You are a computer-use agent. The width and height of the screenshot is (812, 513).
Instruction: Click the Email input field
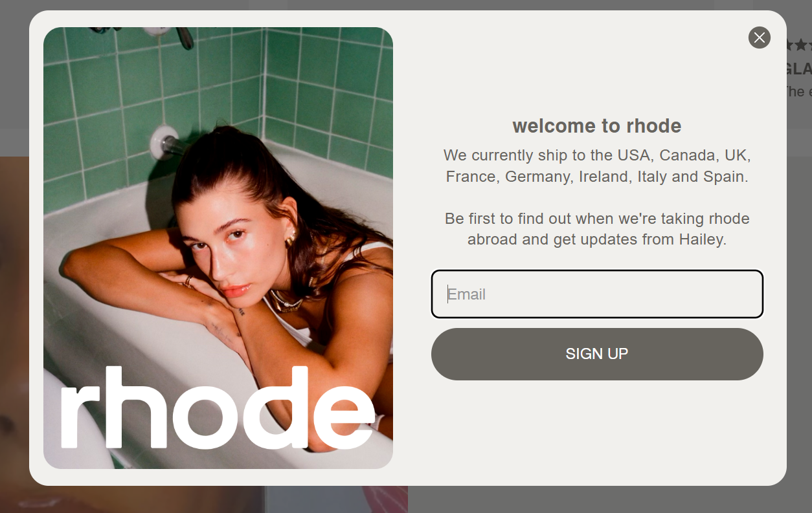597,294
